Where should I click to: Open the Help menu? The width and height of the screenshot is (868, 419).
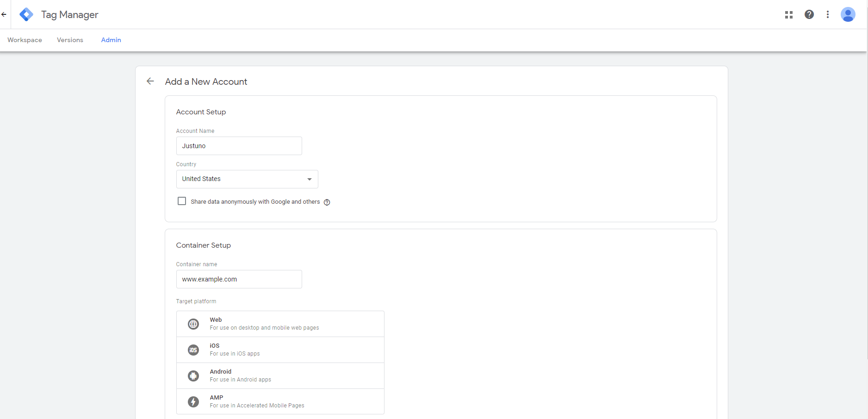(809, 14)
